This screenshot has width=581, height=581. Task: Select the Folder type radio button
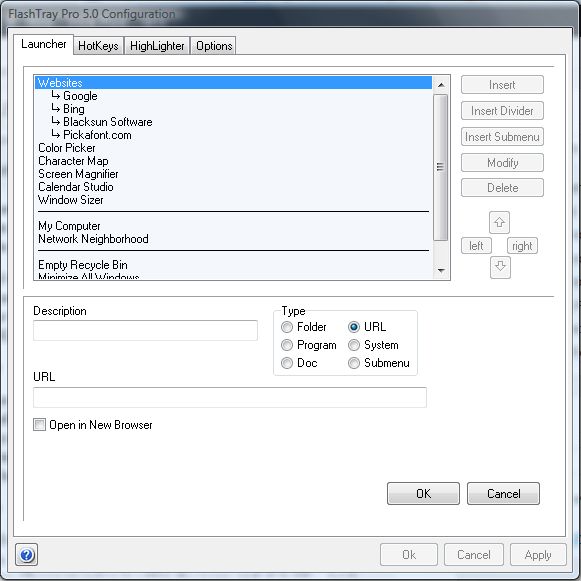(287, 327)
